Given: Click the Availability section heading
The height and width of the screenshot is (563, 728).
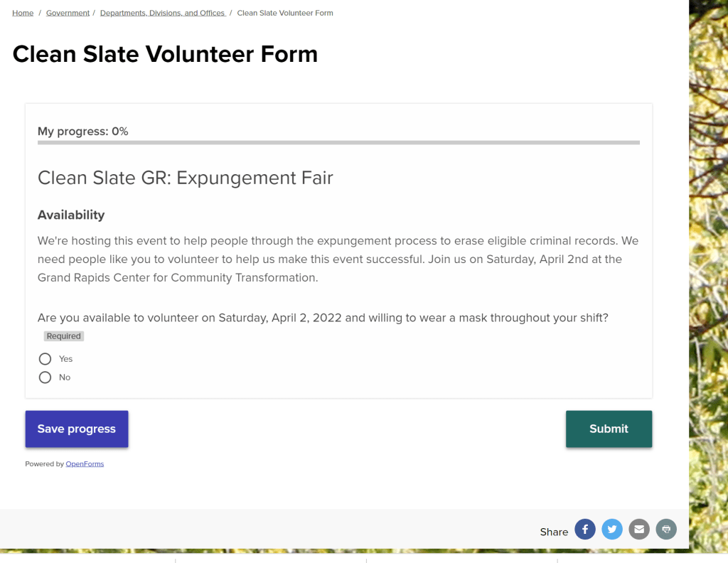Looking at the screenshot, I should click(x=71, y=215).
